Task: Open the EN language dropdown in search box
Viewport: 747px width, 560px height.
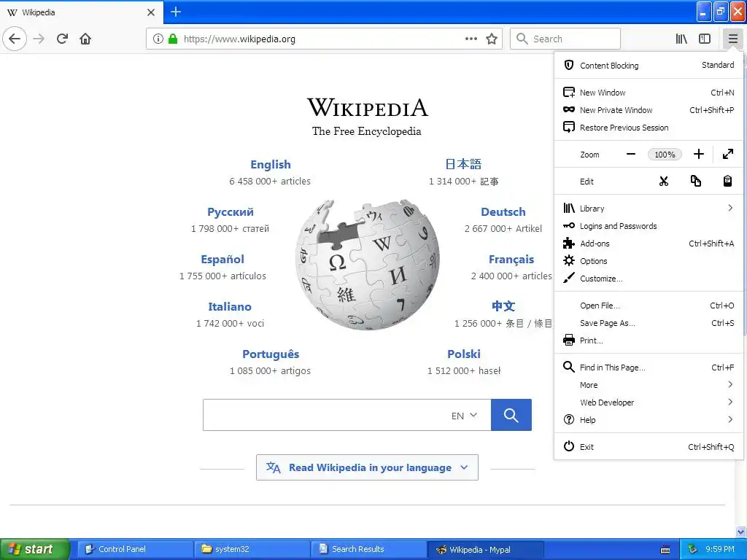Action: point(464,415)
